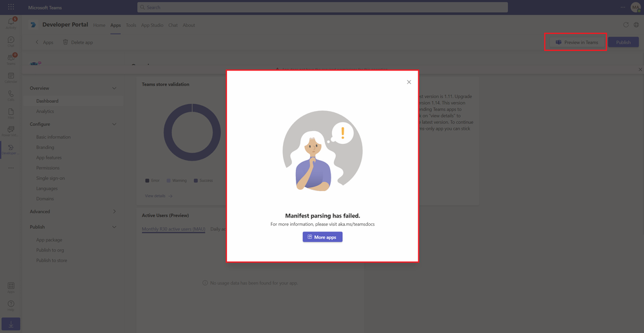Open the Chat icon in the left rail
This screenshot has width=644, height=333.
(11, 41)
